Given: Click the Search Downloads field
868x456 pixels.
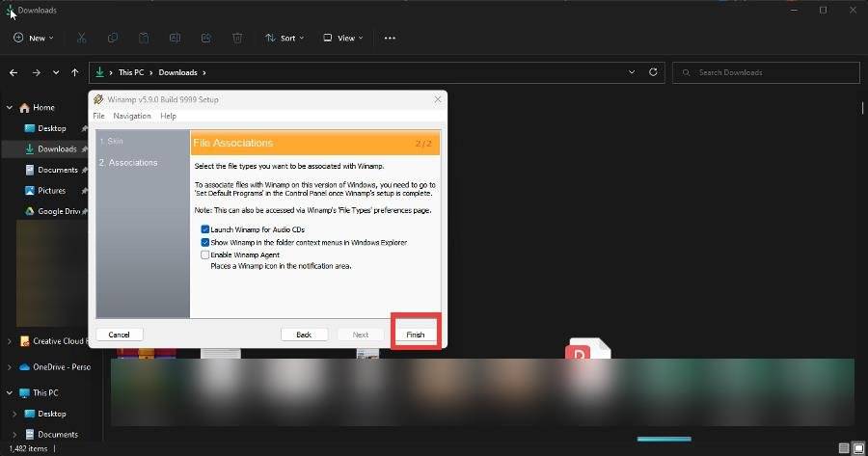Looking at the screenshot, I should 766,72.
